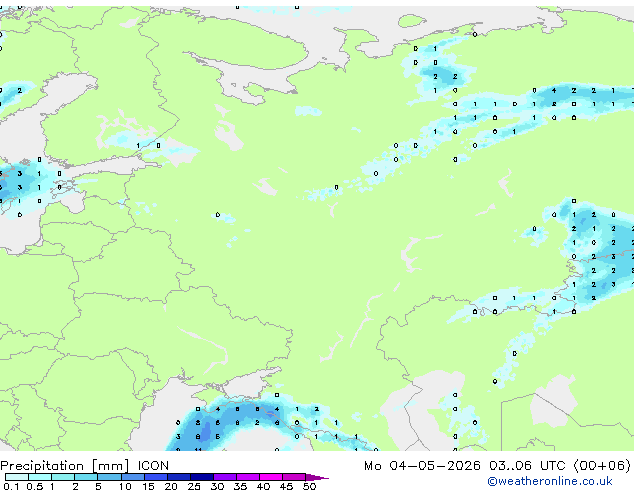Click the 35–40 mm legend swatch
Viewport: 634px width, 490px height.
coord(247,477)
